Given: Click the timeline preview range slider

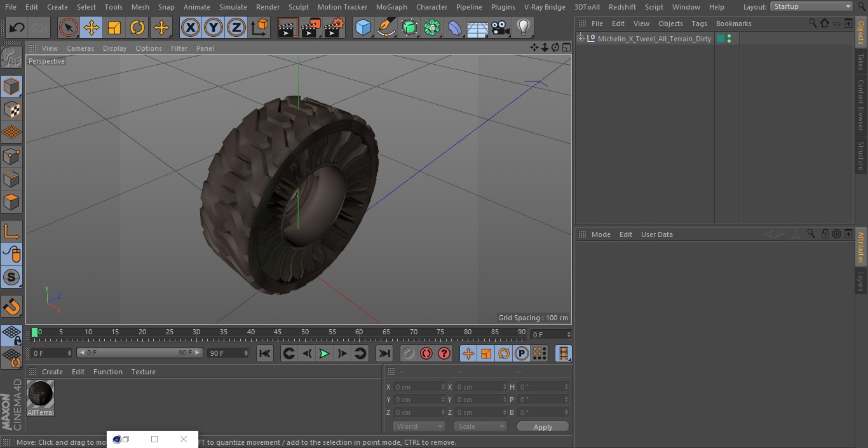Looking at the screenshot, I should click(x=140, y=353).
